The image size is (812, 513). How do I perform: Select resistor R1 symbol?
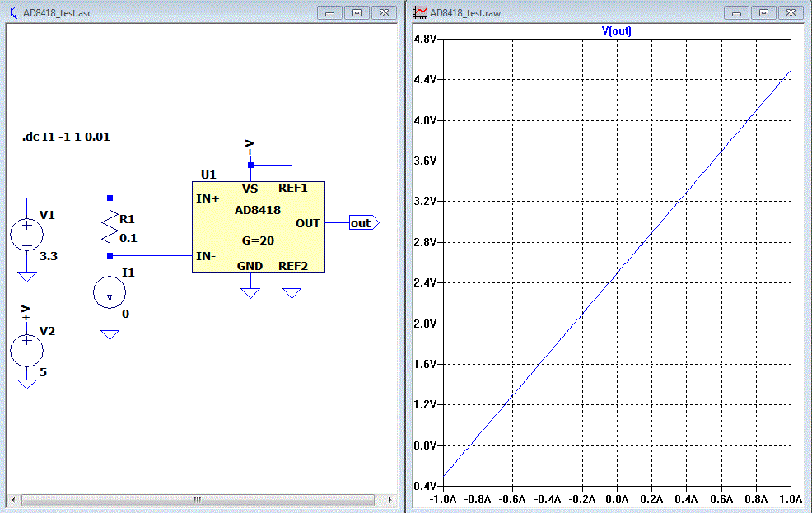coord(110,226)
